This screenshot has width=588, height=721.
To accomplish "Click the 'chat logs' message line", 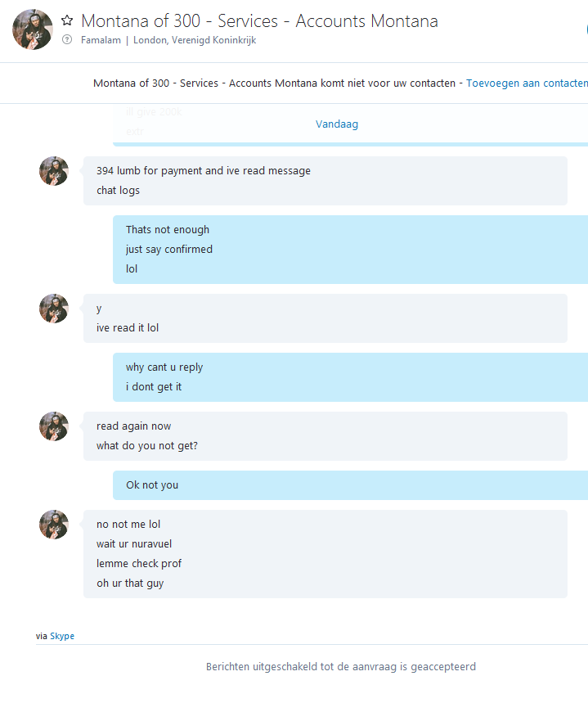I will click(118, 191).
